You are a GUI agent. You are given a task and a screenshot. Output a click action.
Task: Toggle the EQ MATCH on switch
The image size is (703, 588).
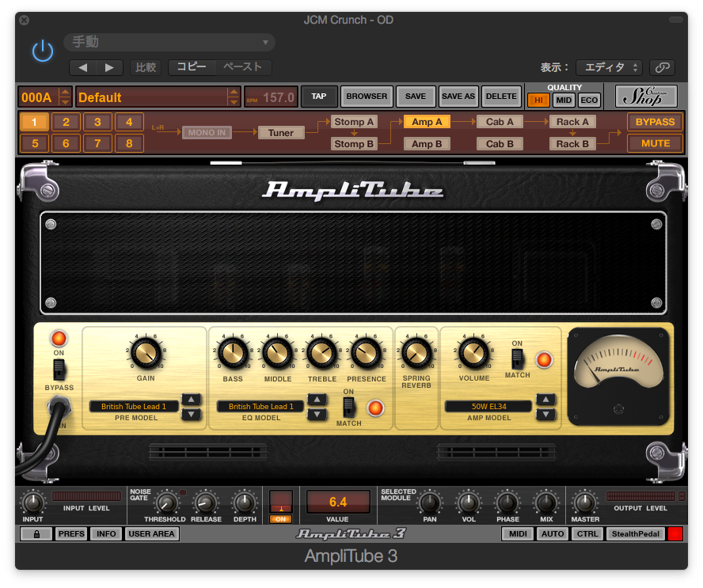[348, 408]
